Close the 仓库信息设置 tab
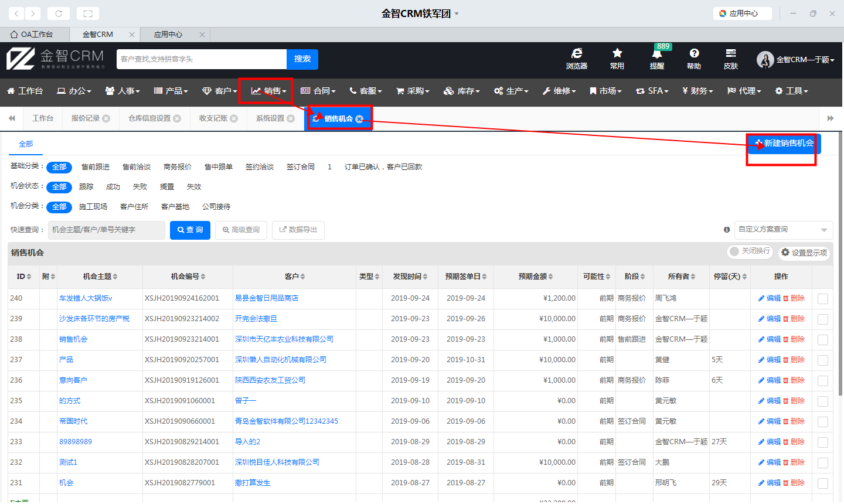 pyautogui.click(x=177, y=118)
